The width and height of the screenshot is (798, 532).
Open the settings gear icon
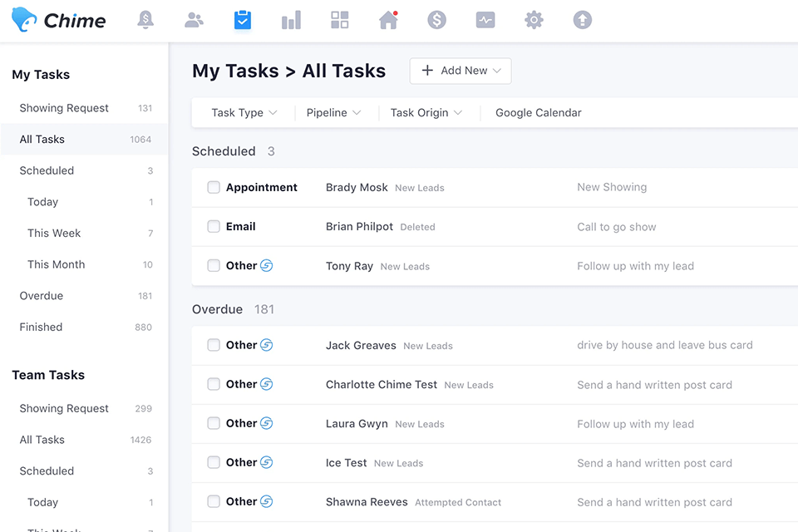tap(534, 20)
